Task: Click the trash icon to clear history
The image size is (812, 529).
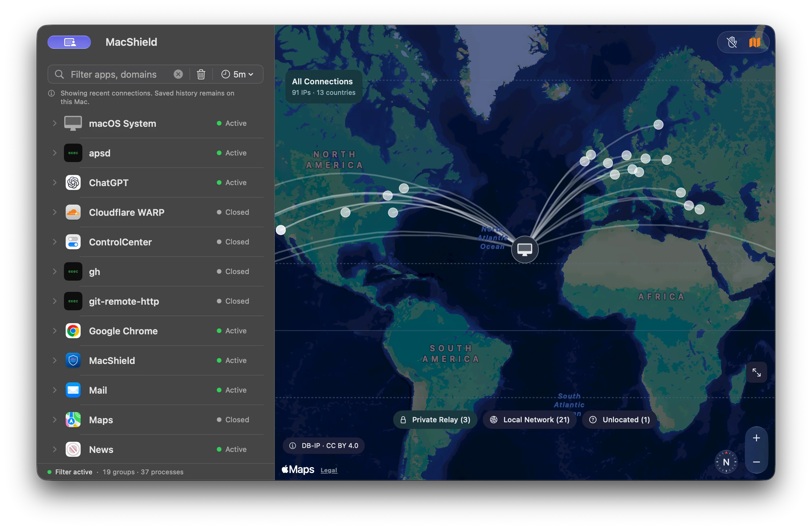Action: pos(201,74)
